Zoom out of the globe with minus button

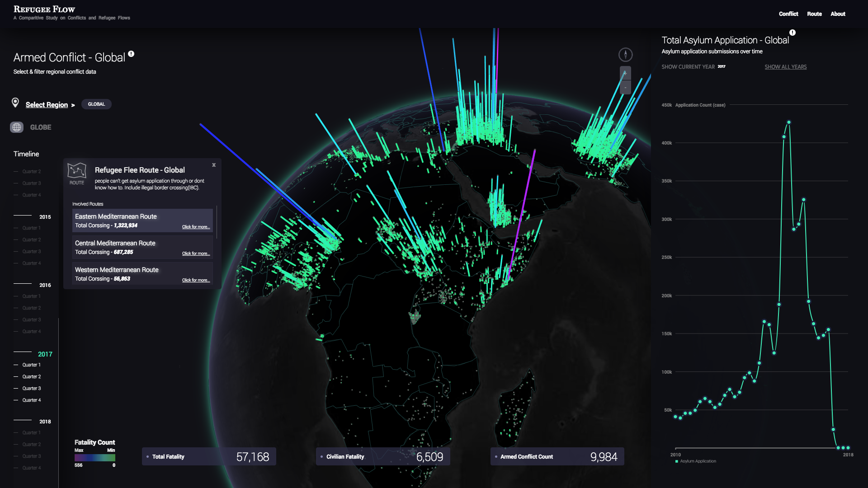point(625,87)
